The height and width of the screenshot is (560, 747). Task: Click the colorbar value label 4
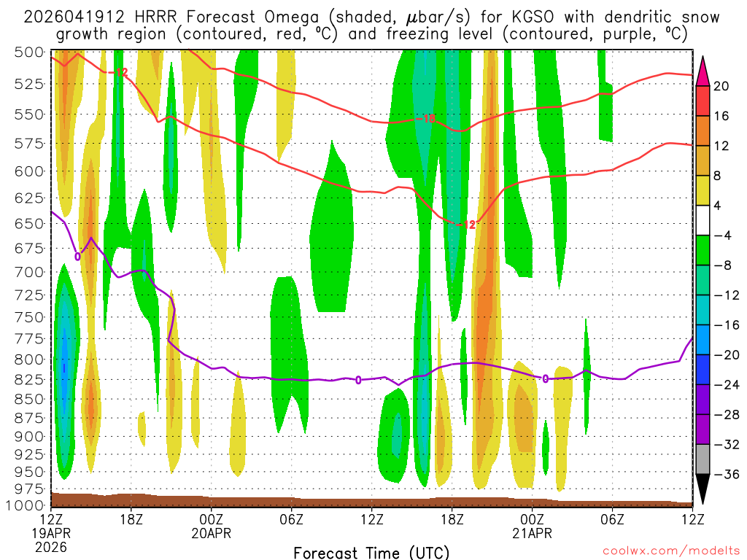click(718, 206)
